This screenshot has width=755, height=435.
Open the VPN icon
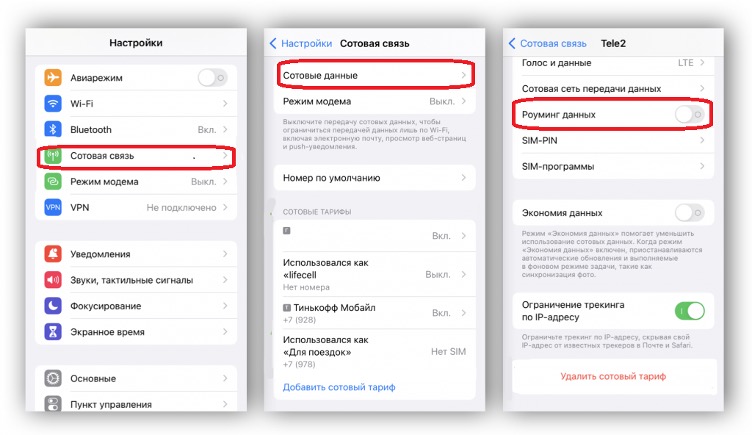[x=53, y=207]
